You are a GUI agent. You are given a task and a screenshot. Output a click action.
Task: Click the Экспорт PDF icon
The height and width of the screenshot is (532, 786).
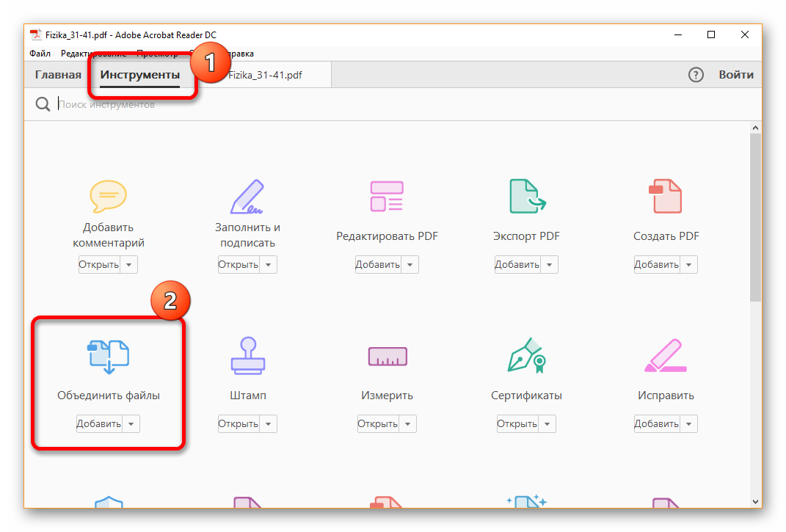tap(527, 197)
